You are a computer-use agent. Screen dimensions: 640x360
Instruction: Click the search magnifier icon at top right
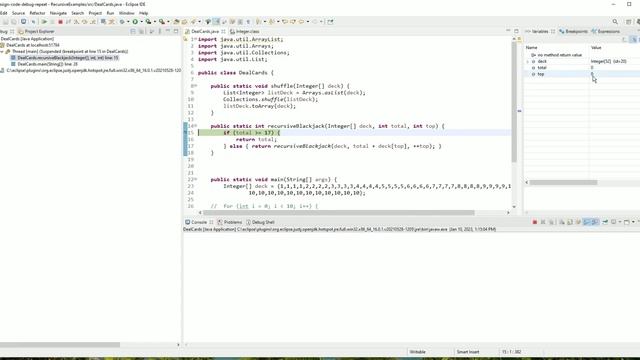coord(615,22)
